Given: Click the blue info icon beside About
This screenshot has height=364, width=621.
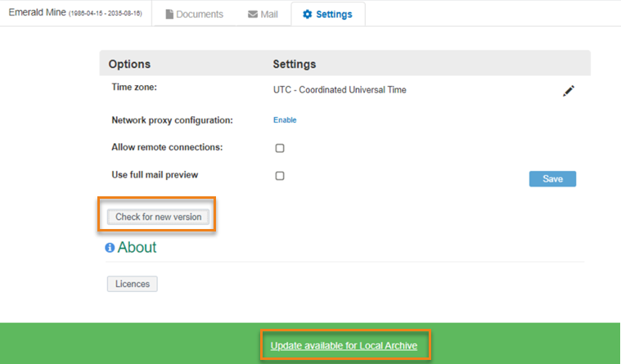Looking at the screenshot, I should coord(110,248).
